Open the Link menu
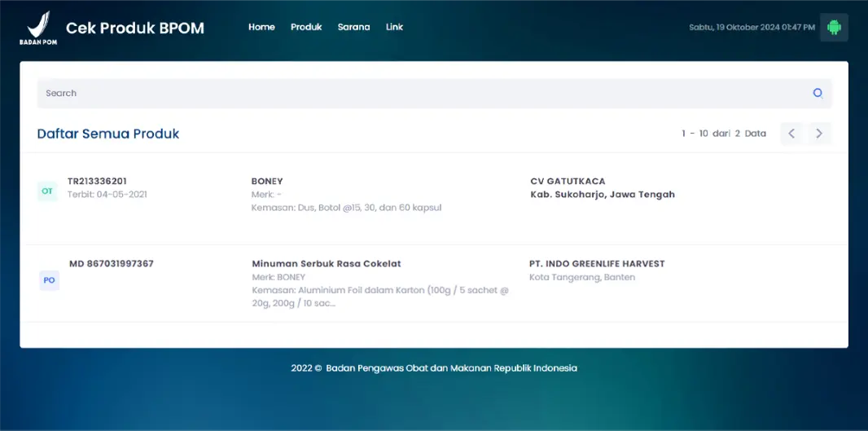868x431 pixels. (x=394, y=27)
